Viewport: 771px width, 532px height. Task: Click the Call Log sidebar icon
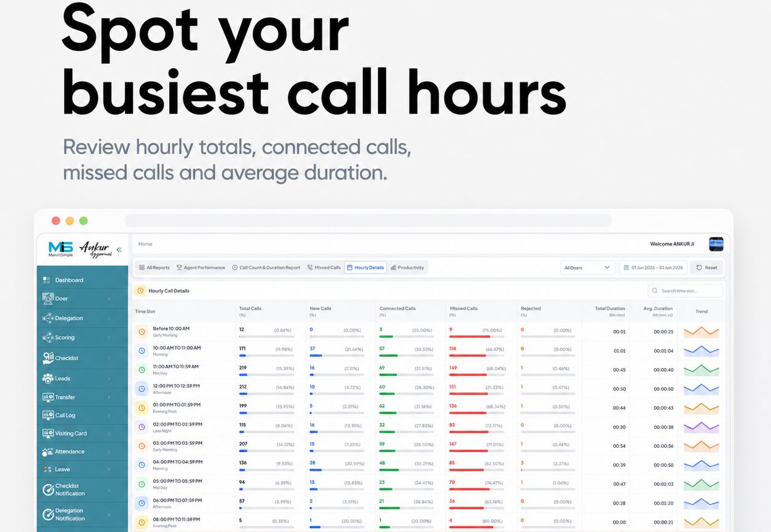pos(47,415)
